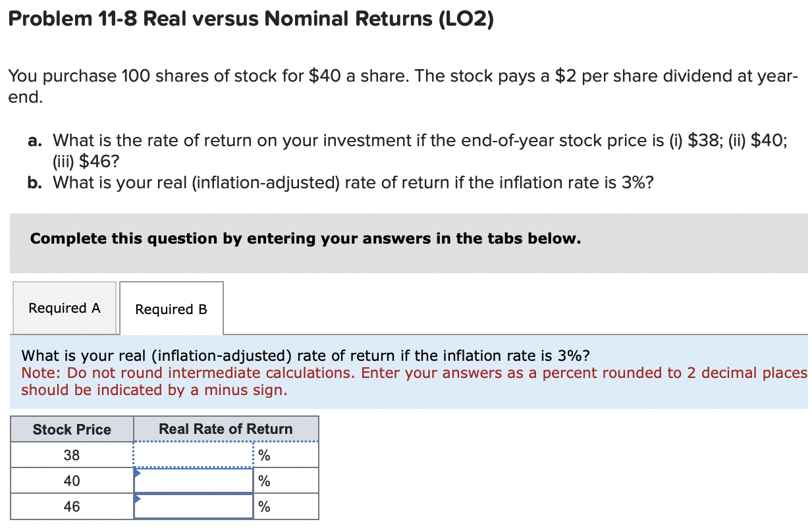Click the percent sign next to the 46 input
Screen dimensions: 812x530
(x=262, y=506)
